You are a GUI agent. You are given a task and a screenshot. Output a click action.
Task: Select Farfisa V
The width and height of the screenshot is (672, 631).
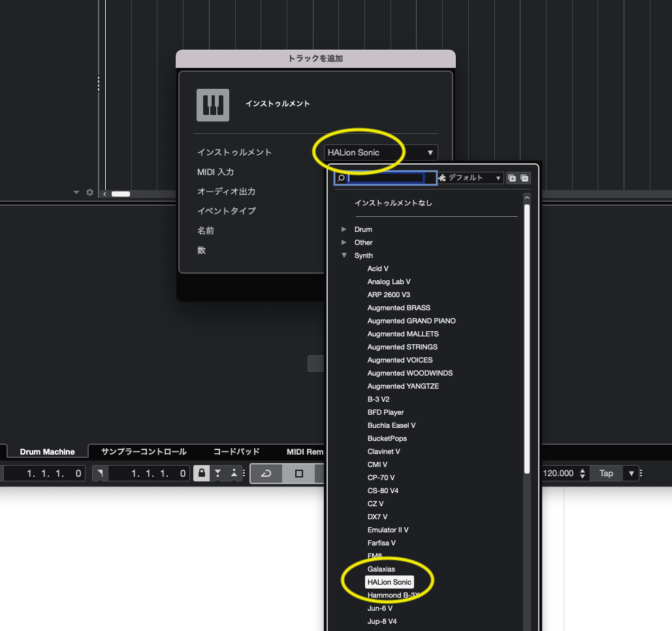click(x=381, y=543)
